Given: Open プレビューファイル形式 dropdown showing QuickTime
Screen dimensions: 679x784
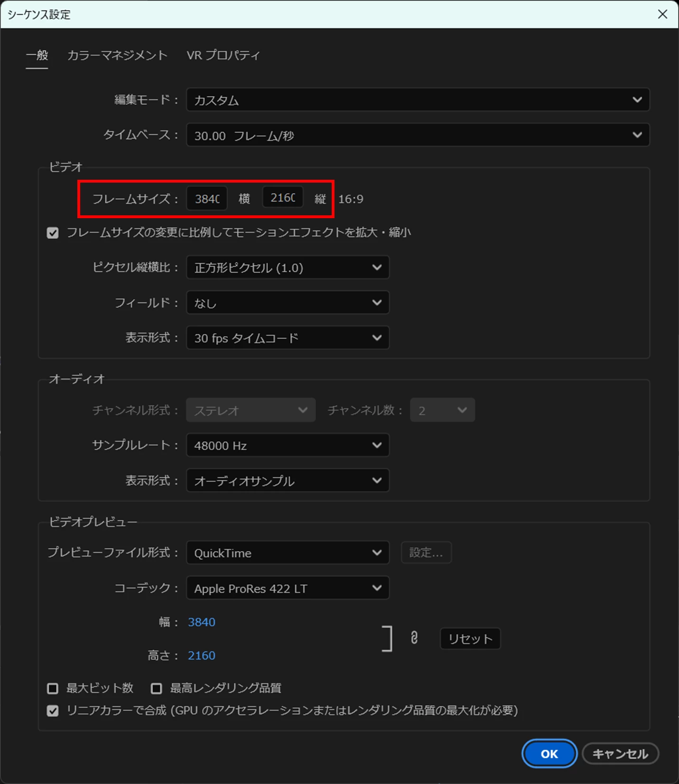Looking at the screenshot, I should click(288, 553).
